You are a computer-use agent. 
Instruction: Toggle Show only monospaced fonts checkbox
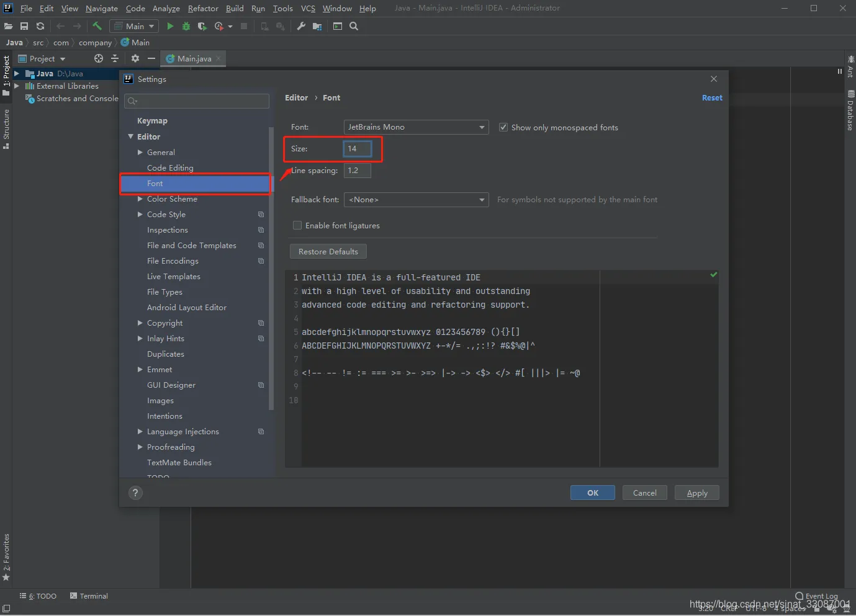point(503,127)
